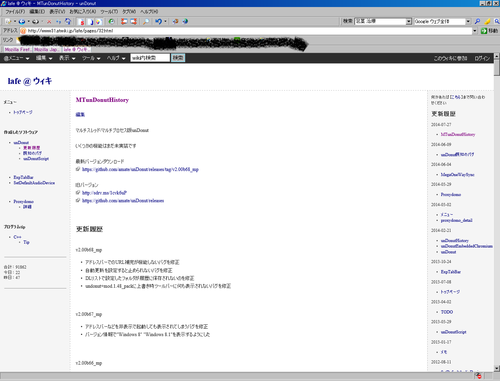
Task: Click the Forward arrow toolbar icon
Action: point(35,22)
